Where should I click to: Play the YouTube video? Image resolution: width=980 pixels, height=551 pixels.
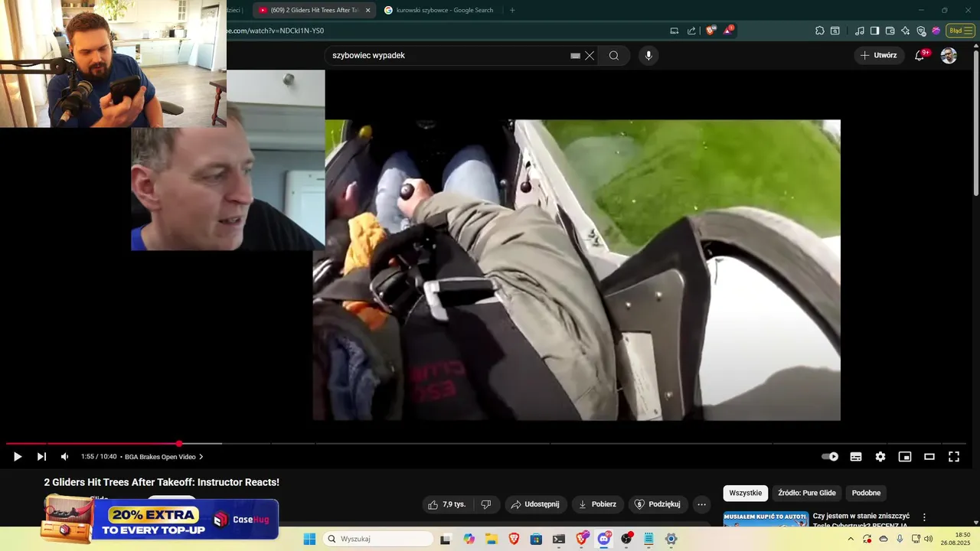pyautogui.click(x=17, y=457)
